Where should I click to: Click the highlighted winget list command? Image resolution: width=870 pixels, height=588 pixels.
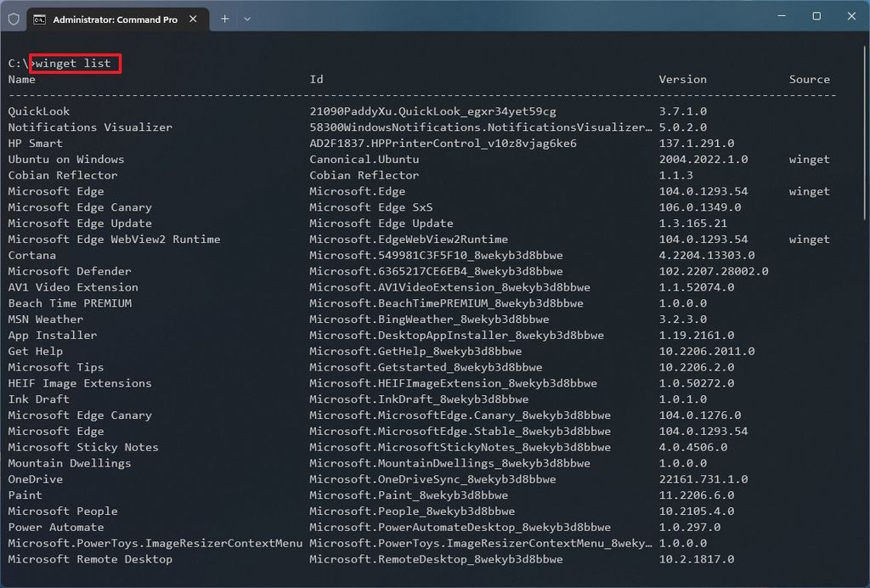coord(75,63)
